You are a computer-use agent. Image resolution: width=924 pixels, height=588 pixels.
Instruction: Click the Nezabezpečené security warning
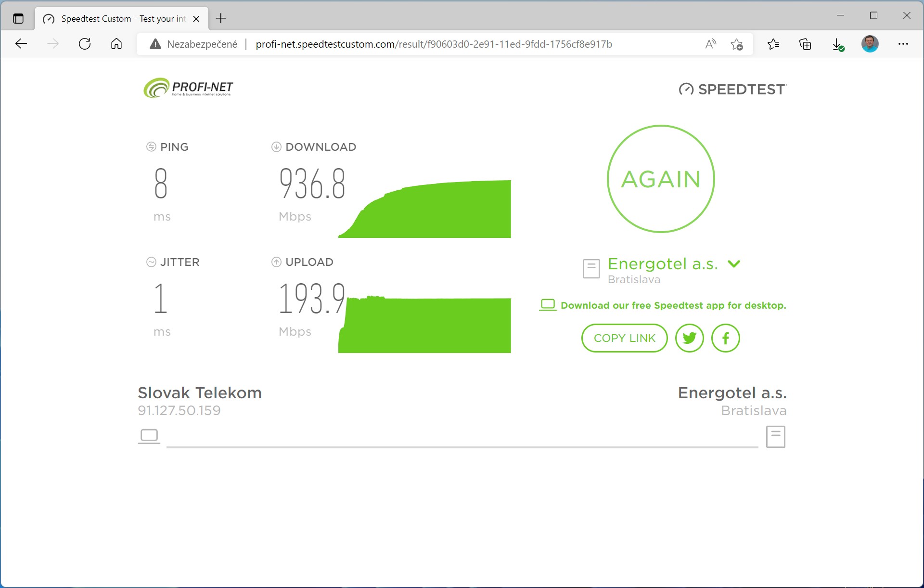194,44
